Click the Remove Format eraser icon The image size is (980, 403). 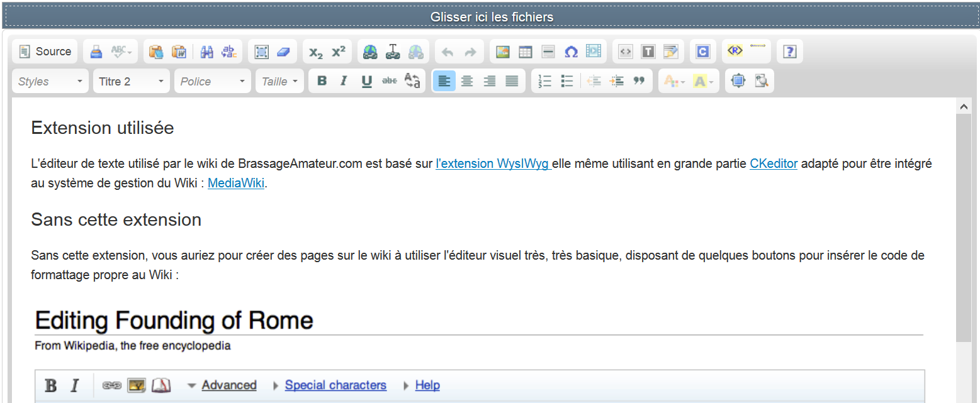pyautogui.click(x=283, y=52)
